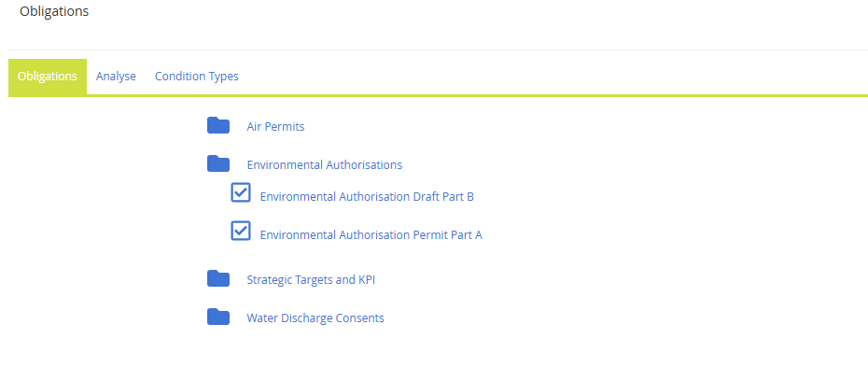Open the Air Permits text link
The image size is (868, 381).
(275, 126)
